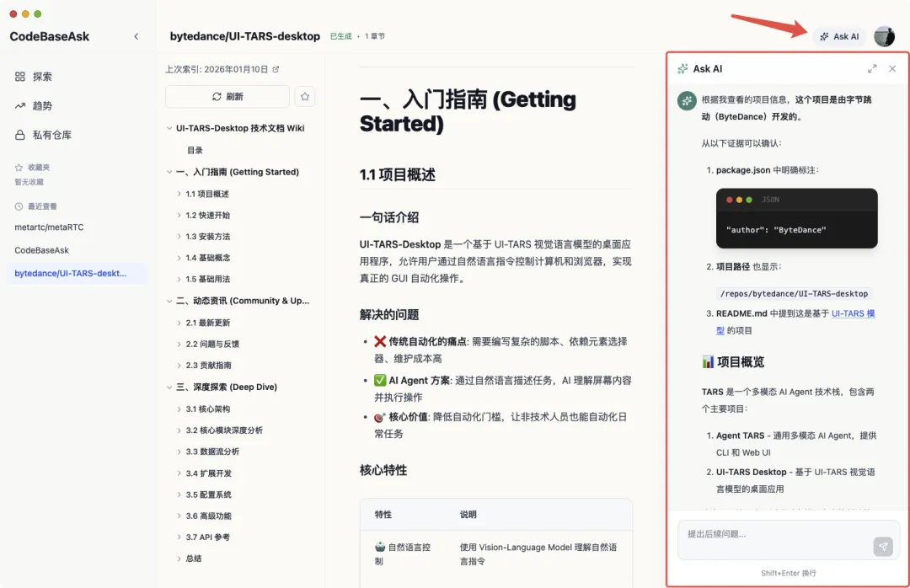Click the /repos/bytedance/UI-TARS-desktop path text
This screenshot has width=910, height=588.
794,294
